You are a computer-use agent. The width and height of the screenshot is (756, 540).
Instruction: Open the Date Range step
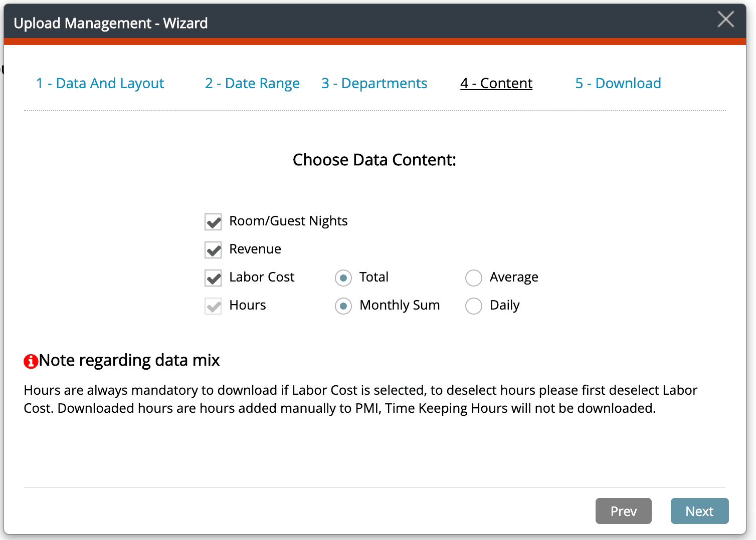click(252, 83)
